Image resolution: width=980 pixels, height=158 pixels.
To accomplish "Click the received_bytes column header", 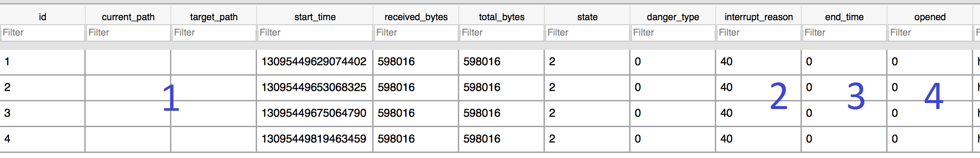I will (x=416, y=17).
